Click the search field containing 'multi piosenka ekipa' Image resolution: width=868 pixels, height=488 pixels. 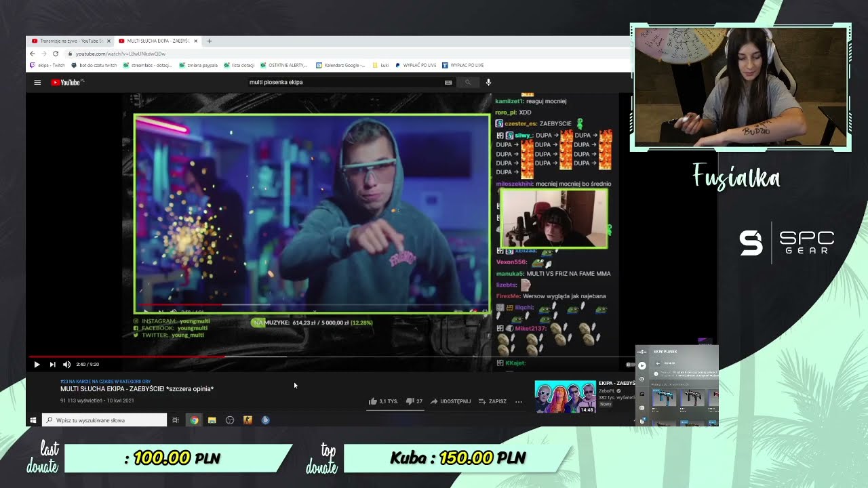[344, 83]
